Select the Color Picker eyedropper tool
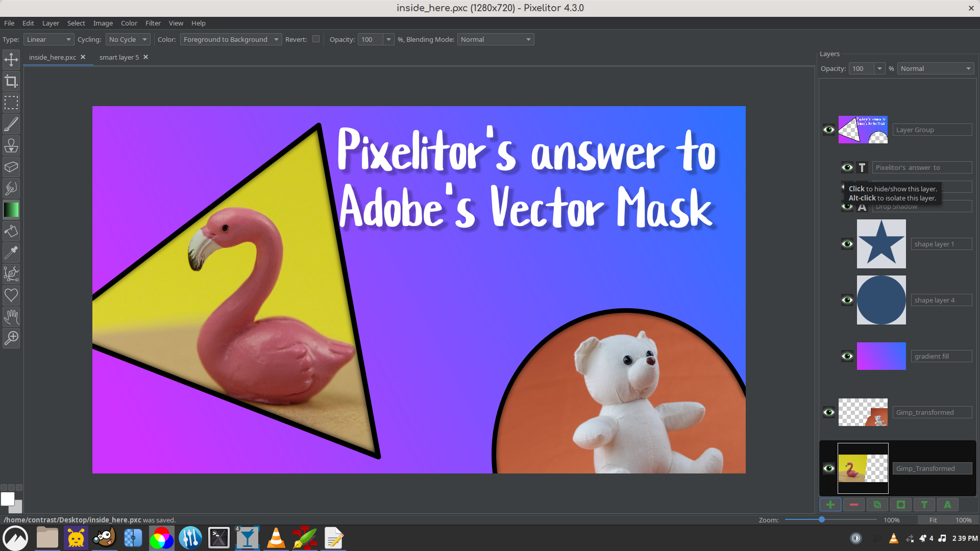 (11, 253)
